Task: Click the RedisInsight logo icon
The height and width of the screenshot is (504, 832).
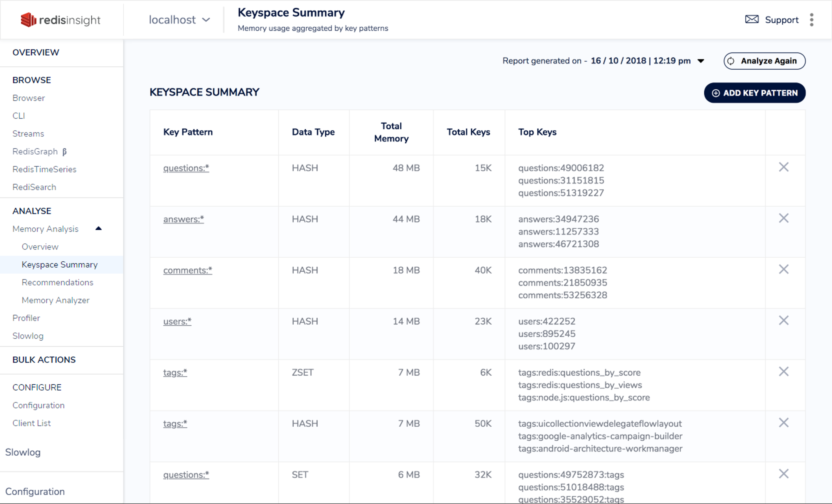Action: 28,20
